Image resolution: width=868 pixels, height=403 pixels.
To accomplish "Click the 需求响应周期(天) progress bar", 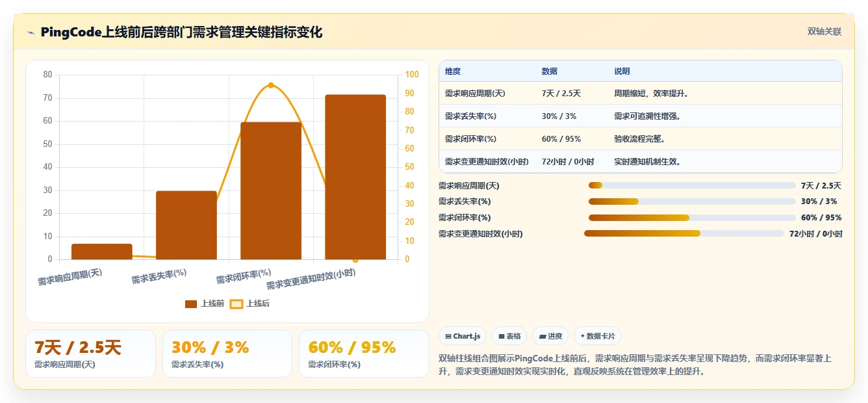I will click(692, 185).
